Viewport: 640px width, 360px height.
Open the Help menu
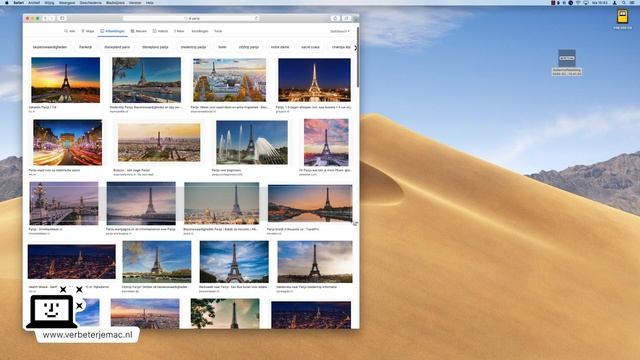click(x=150, y=3)
